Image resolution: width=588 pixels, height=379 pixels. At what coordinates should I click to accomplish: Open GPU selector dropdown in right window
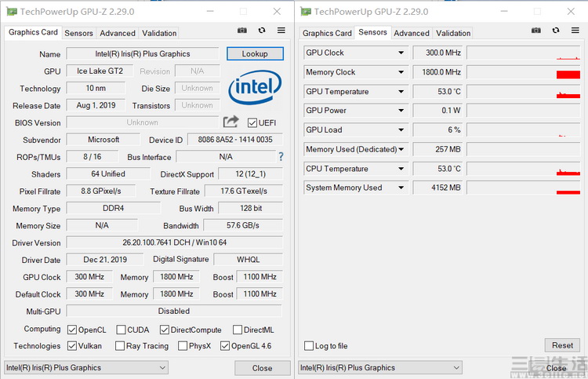point(380,368)
